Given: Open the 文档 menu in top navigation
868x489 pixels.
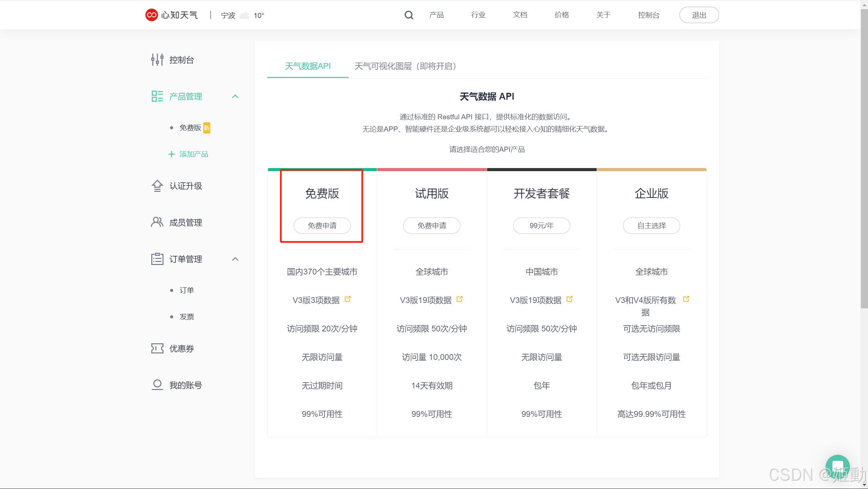Looking at the screenshot, I should point(520,15).
